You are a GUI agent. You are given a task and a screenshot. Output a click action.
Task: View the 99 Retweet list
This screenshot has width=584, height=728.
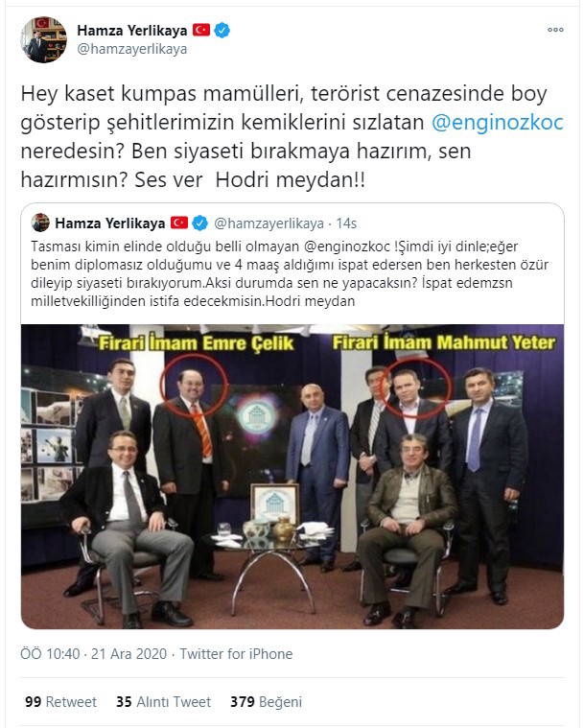[x=60, y=701]
